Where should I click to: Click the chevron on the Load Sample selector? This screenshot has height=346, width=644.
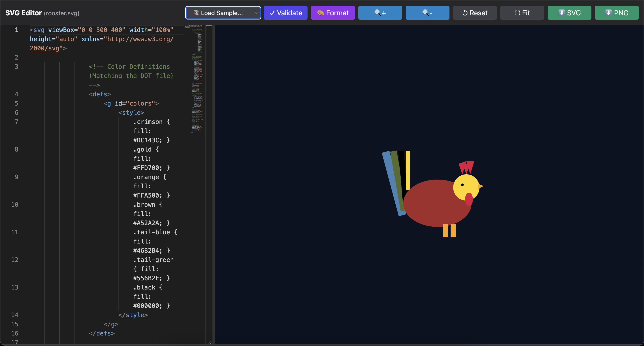coord(257,13)
